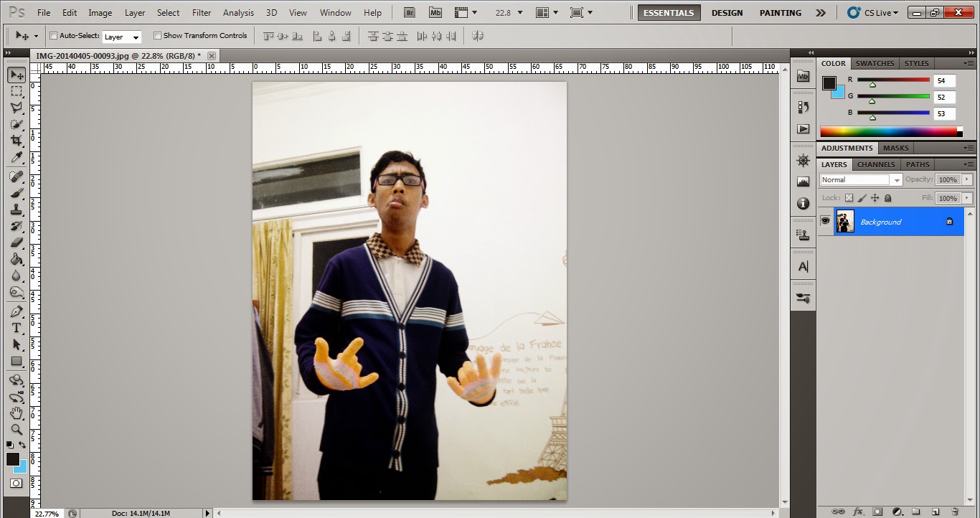The width and height of the screenshot is (980, 518).
Task: Open the Actions panel play icon
Action: tap(803, 129)
